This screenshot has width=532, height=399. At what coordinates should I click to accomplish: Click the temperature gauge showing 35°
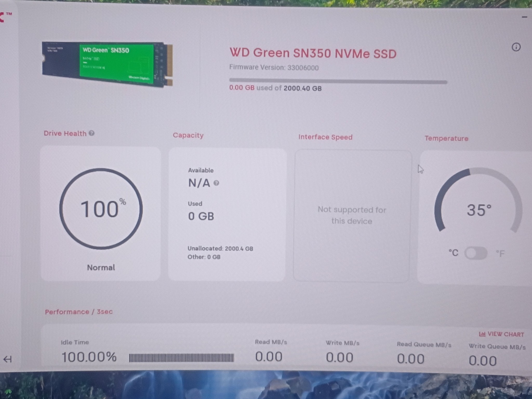tap(478, 201)
